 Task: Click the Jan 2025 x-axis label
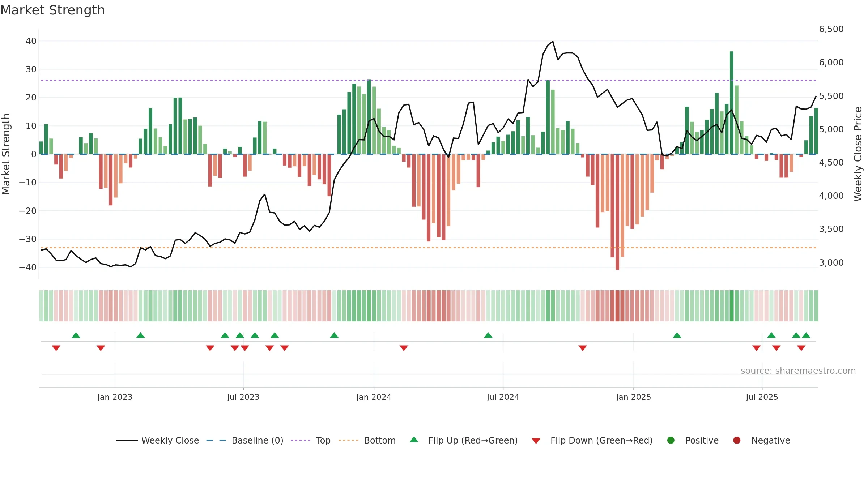coord(634,397)
